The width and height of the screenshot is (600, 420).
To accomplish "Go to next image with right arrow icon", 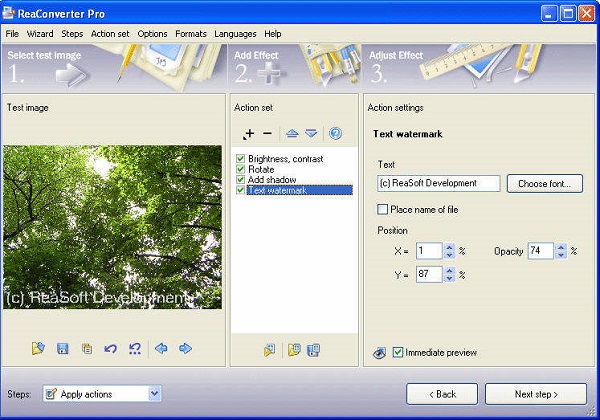I will click(x=186, y=348).
